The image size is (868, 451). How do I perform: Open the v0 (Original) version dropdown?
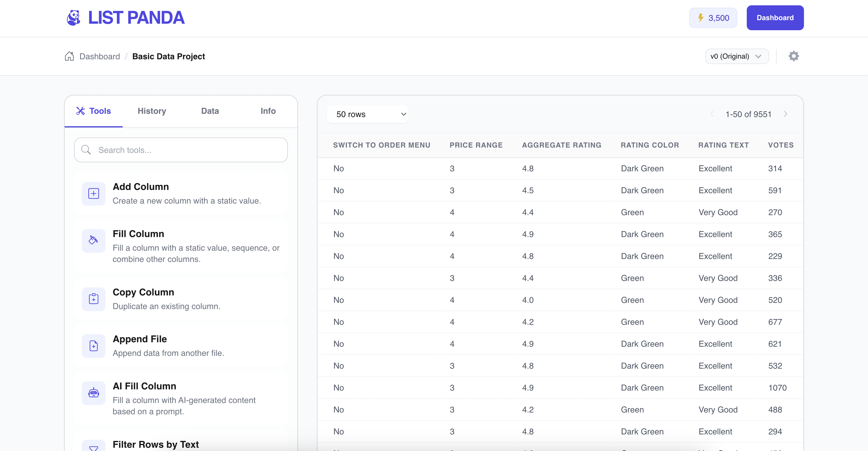pos(737,56)
